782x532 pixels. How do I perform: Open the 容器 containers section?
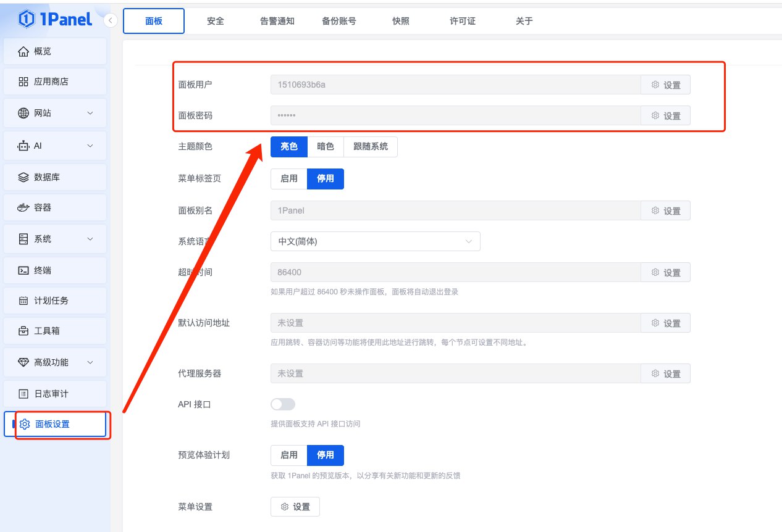pyautogui.click(x=54, y=208)
